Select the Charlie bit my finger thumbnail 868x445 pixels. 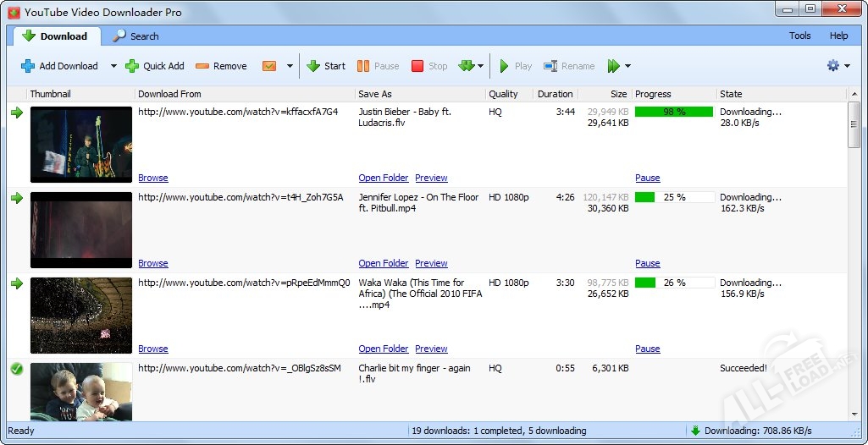point(81,391)
